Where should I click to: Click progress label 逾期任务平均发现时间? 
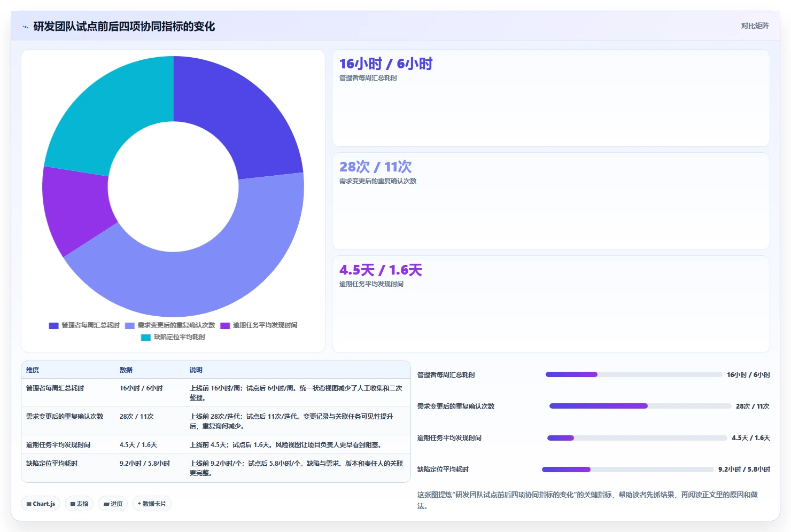449,438
